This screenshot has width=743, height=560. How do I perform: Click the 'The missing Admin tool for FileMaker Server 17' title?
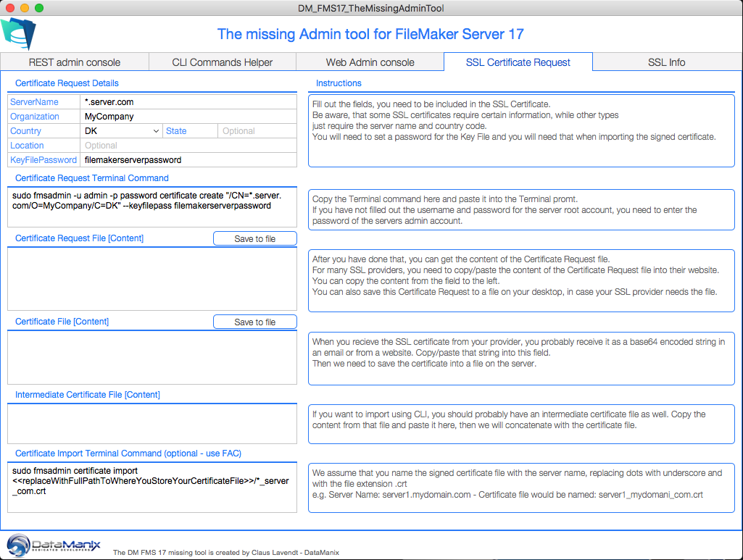(x=370, y=34)
